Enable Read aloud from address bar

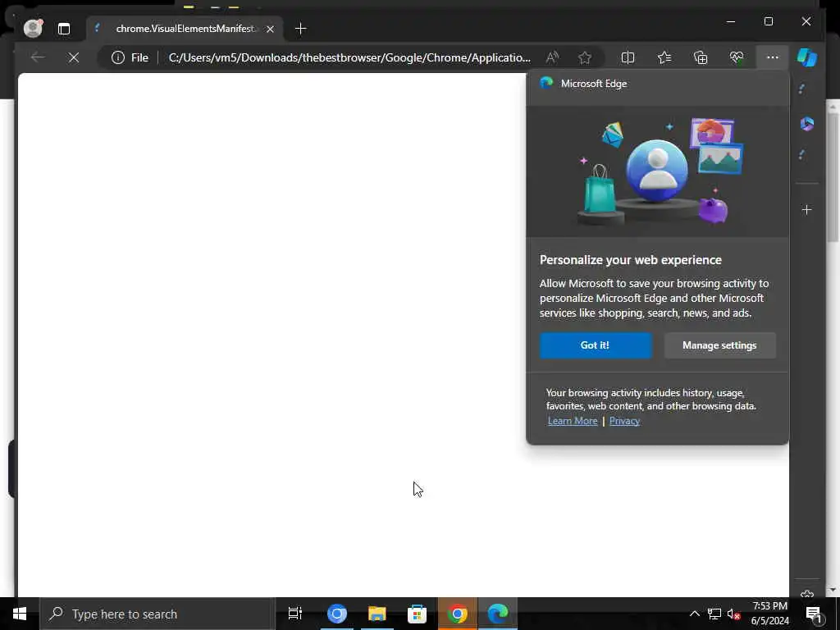[552, 57]
